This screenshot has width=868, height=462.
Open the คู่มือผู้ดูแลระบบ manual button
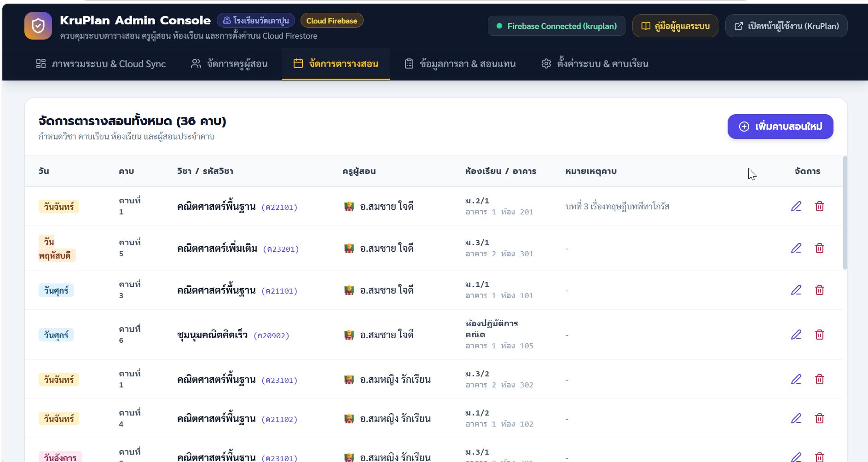pos(675,26)
